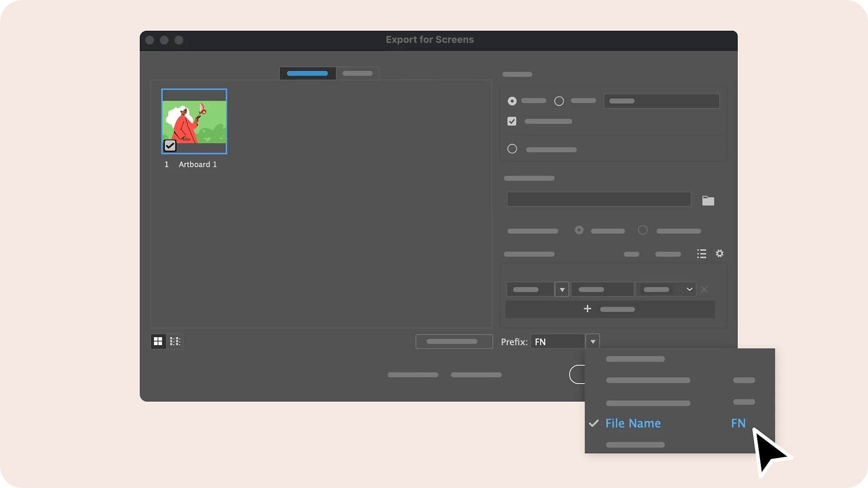This screenshot has height=488, width=868.
Task: Click the Prefix FN text field
Action: [557, 342]
